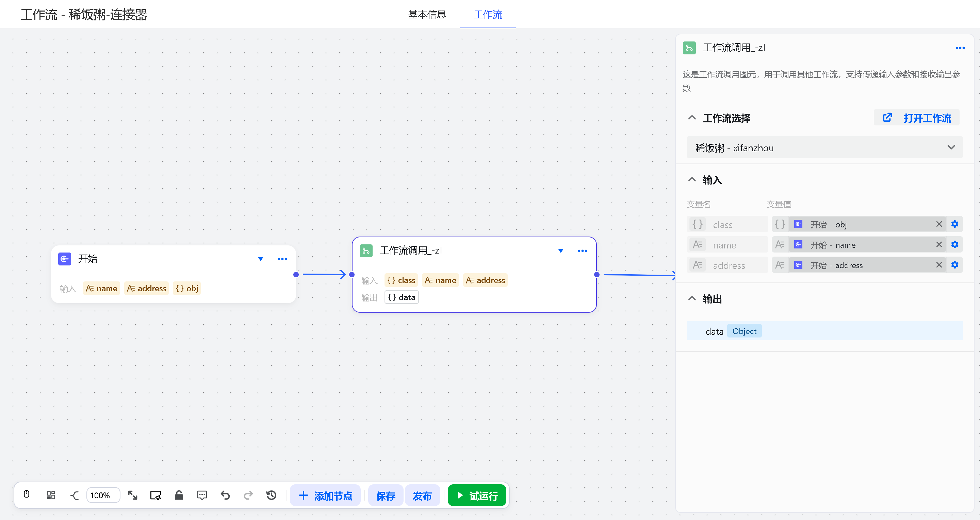Click the mouse interaction mode icon
980x520 pixels.
click(x=27, y=495)
